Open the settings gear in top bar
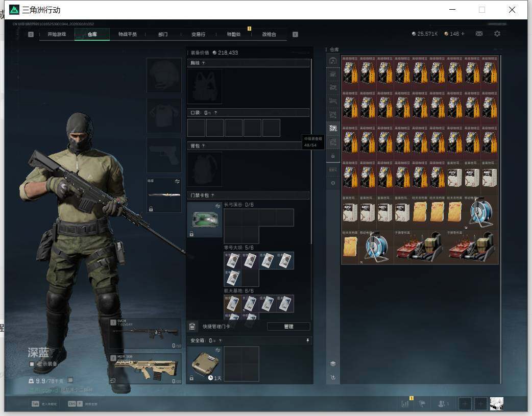 click(x=497, y=34)
